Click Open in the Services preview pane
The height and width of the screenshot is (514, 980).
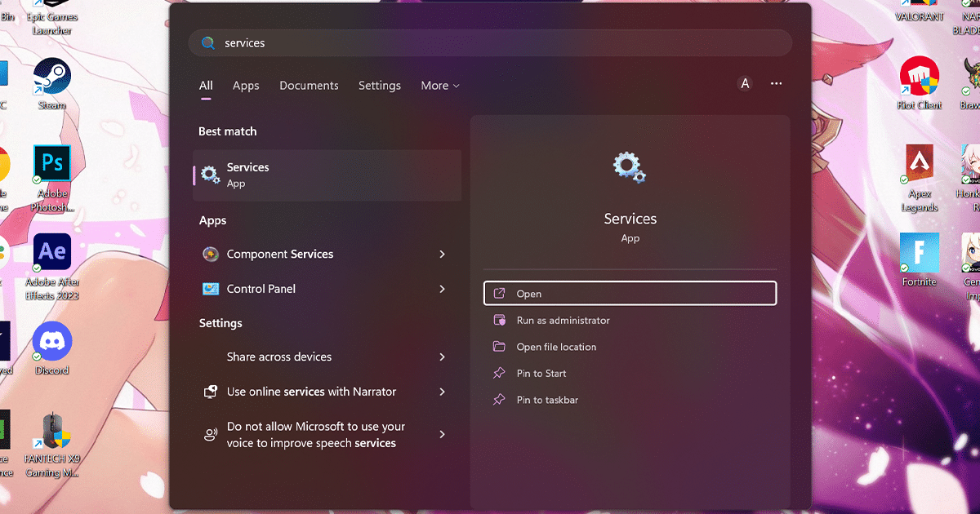pos(630,294)
